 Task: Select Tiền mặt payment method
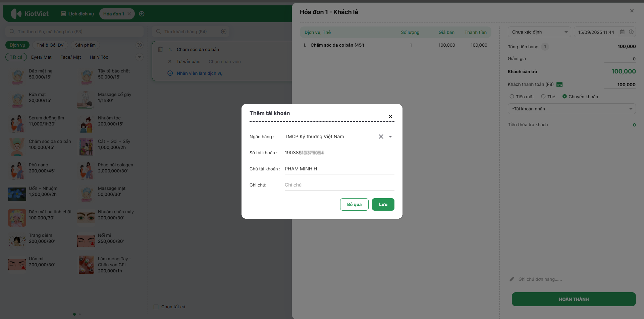click(512, 97)
